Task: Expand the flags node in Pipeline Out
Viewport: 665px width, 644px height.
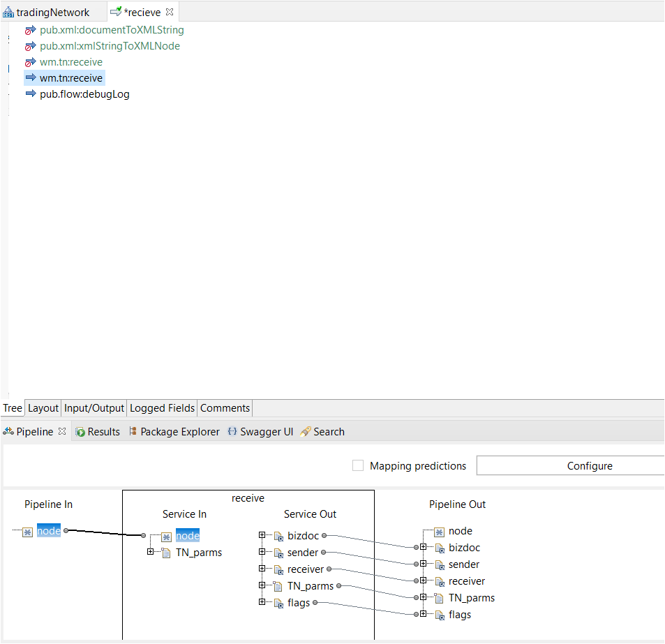Action: click(x=423, y=615)
